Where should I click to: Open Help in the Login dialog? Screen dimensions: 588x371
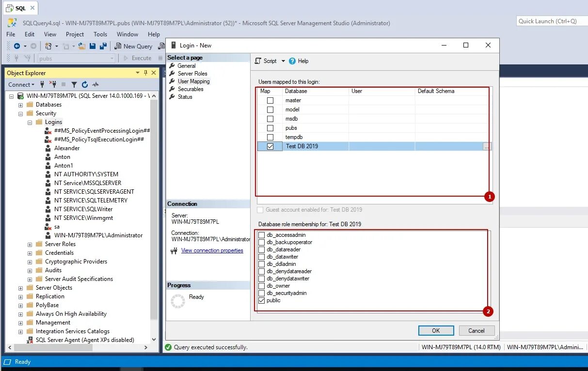click(x=299, y=61)
